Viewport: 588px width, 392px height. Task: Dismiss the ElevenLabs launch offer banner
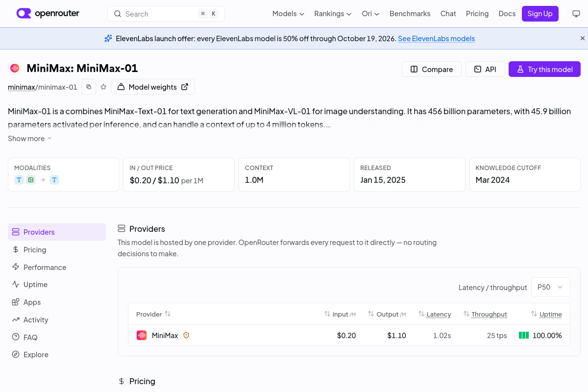pyautogui.click(x=583, y=38)
